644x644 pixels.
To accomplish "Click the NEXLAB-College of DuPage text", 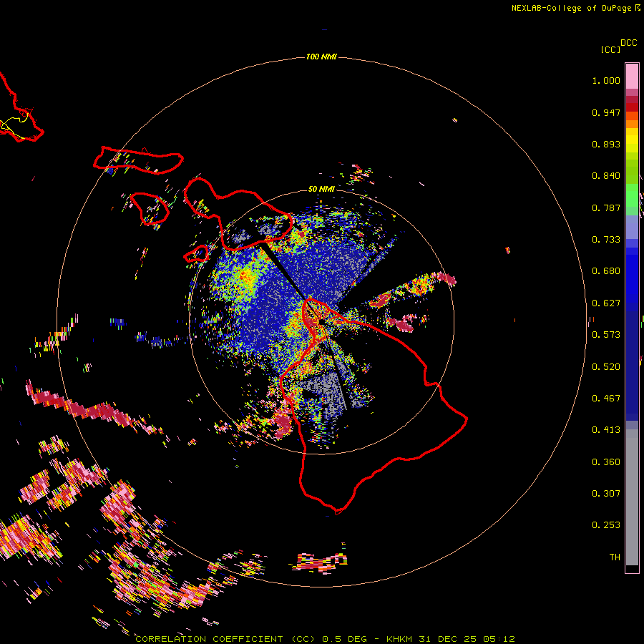I will [571, 8].
